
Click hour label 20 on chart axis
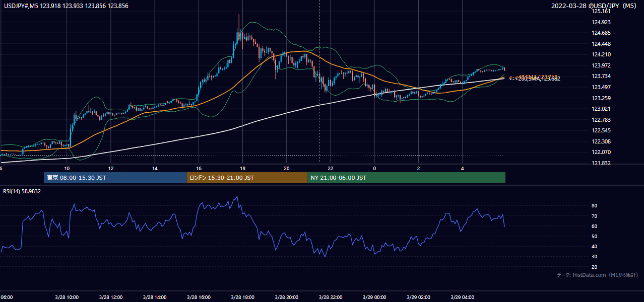(x=287, y=168)
